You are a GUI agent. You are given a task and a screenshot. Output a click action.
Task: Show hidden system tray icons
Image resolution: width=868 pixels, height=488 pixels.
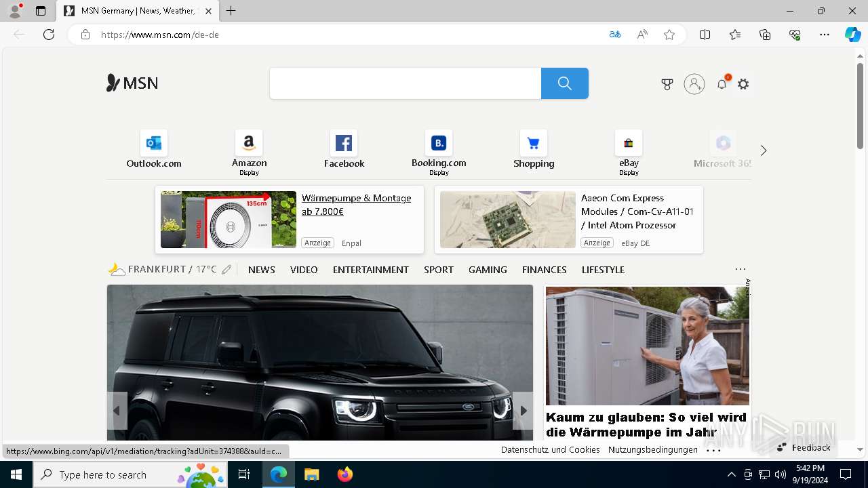731,474
